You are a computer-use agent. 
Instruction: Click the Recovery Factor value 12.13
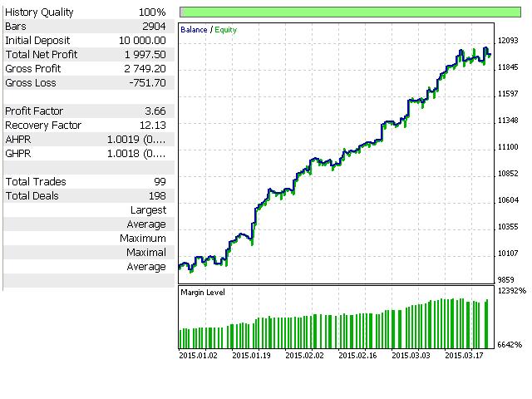click(152, 126)
